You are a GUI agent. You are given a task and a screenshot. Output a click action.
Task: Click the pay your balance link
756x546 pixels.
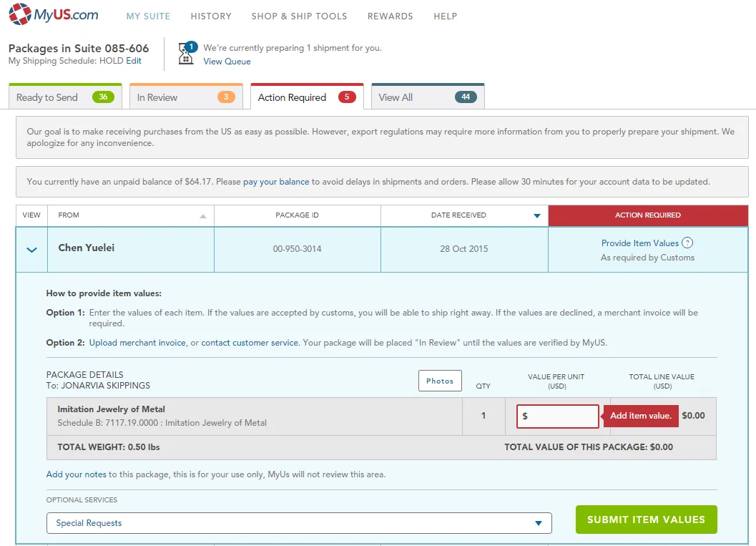click(x=276, y=181)
